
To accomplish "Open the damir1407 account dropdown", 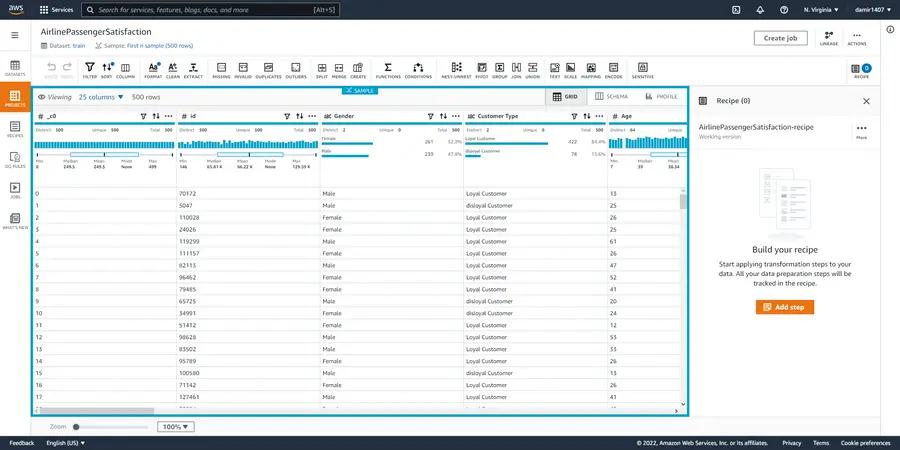I will (873, 10).
